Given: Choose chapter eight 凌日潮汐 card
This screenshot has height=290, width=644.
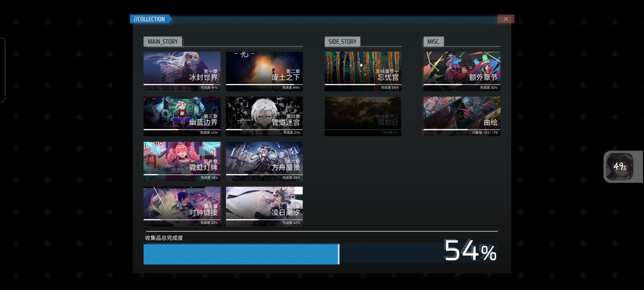Looking at the screenshot, I should (x=264, y=206).
